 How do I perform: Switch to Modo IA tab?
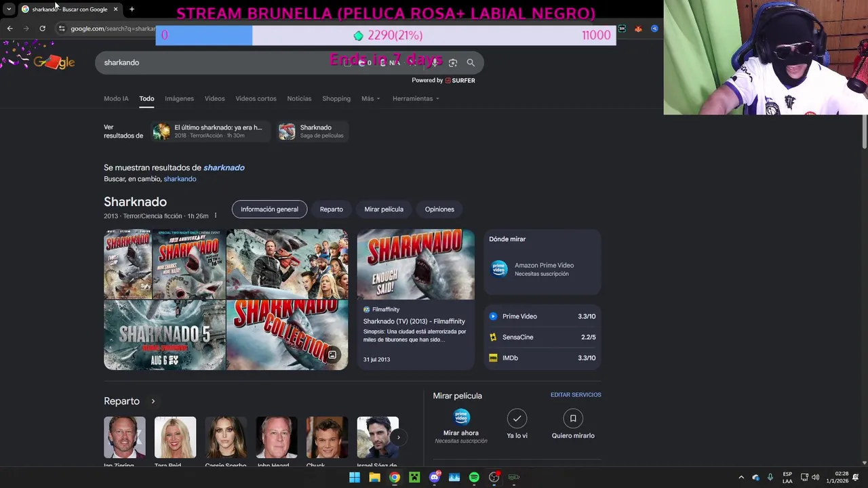coord(116,98)
